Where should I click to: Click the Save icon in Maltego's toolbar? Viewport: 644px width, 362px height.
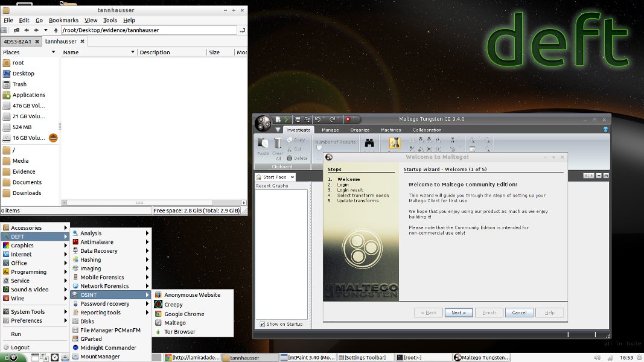(297, 119)
